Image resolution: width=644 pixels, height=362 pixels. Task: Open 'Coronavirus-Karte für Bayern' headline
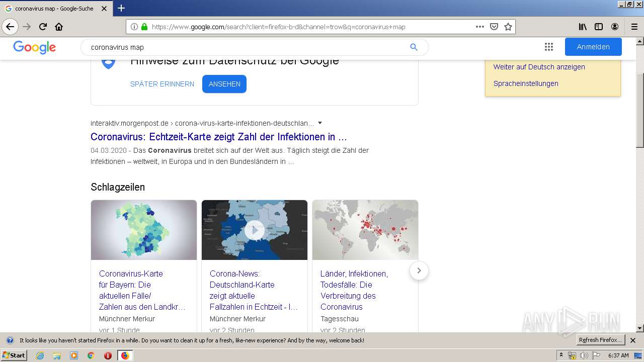tap(142, 290)
